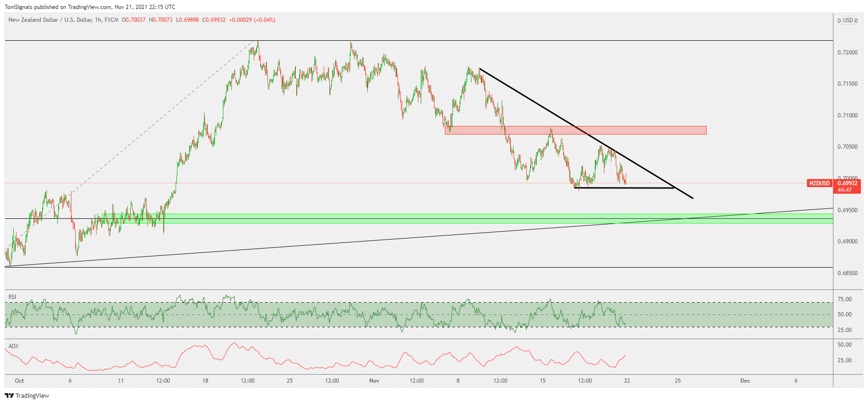Select the RSI indicator label
This screenshot has height=404, width=868.
(x=12, y=297)
